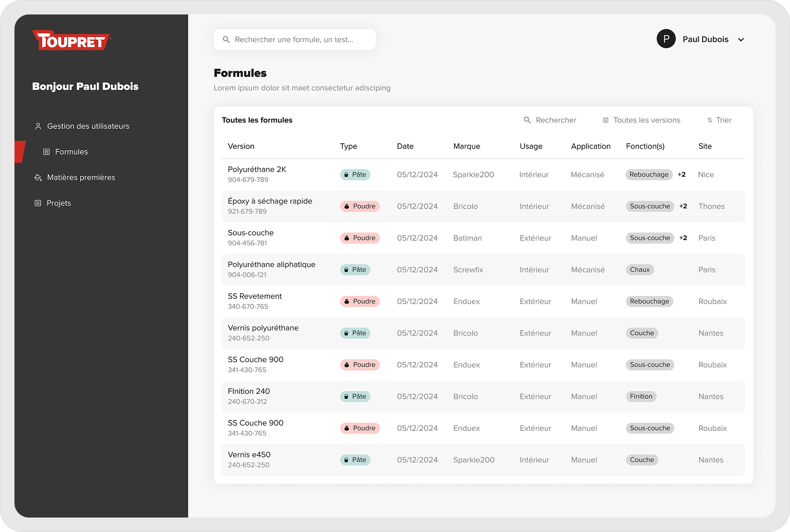The image size is (790, 532).
Task: Click the Formules sidebar document icon
Action: click(46, 152)
